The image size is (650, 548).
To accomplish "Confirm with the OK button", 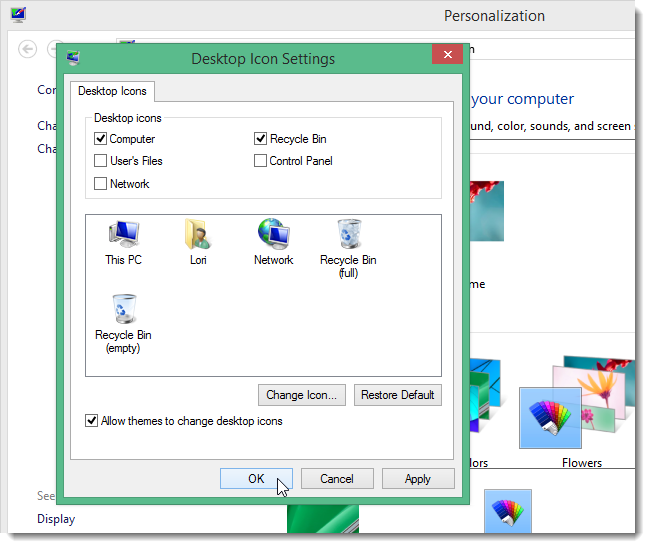I will [256, 479].
